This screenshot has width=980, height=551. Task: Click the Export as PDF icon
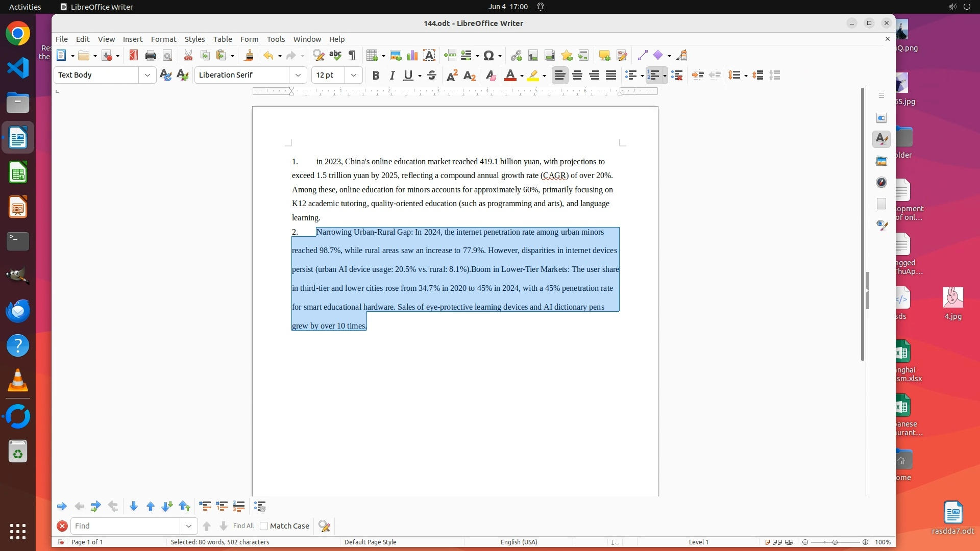pyautogui.click(x=133, y=55)
